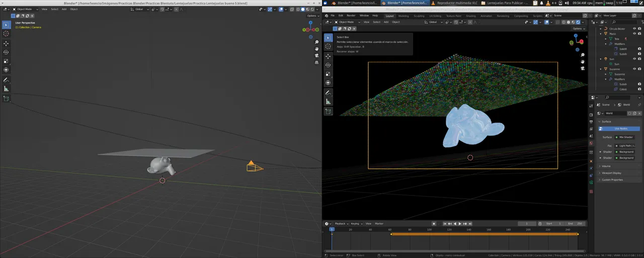Switch to the Animation workspace tab
This screenshot has height=258, width=644.
tap(486, 16)
